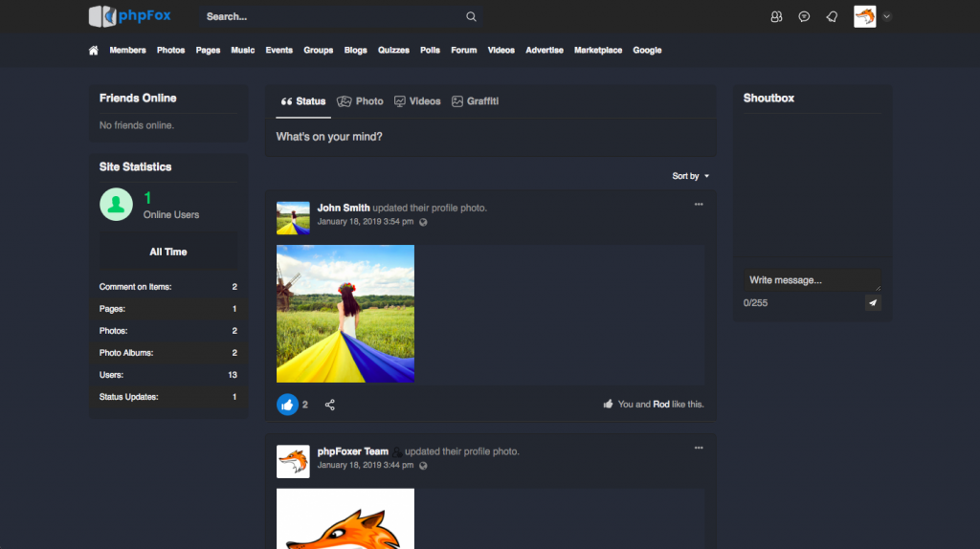Screen dimensions: 980x549
Task: Open the Sort by dropdown
Action: point(691,176)
